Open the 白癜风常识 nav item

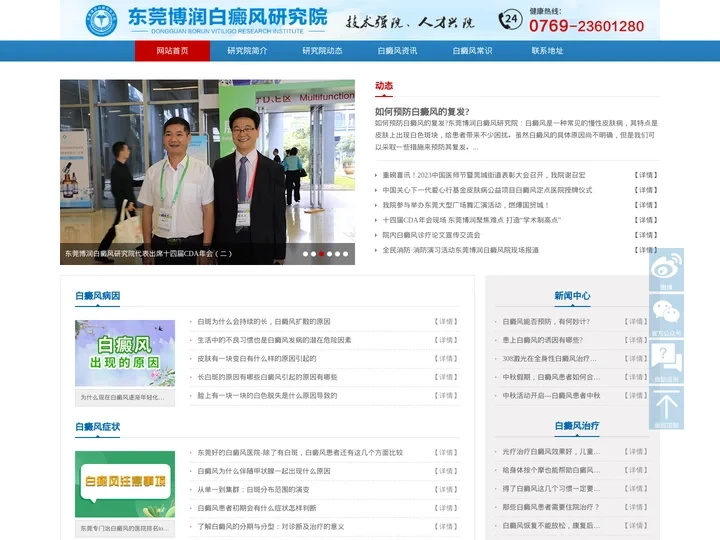tap(472, 51)
